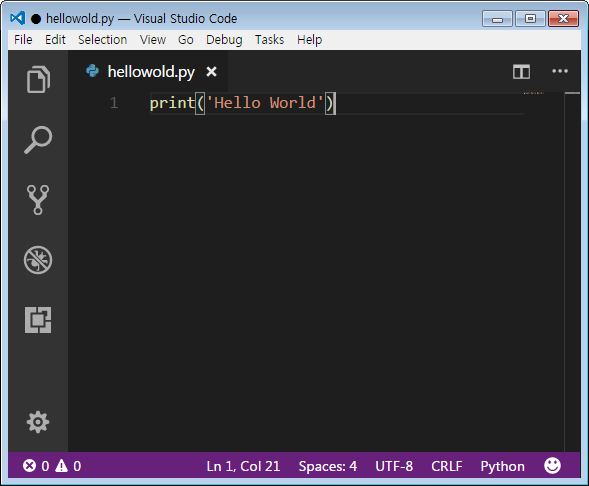589x486 pixels.
Task: Change indentation via Spaces: 4
Action: point(328,466)
